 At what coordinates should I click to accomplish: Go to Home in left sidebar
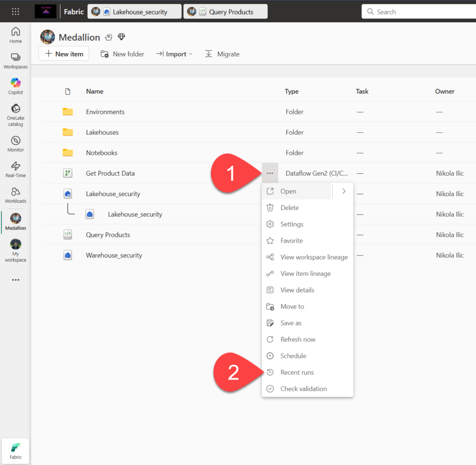point(16,35)
